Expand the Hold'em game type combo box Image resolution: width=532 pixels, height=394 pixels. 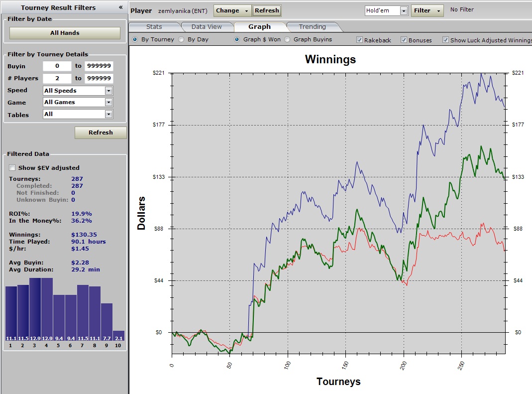[404, 10]
